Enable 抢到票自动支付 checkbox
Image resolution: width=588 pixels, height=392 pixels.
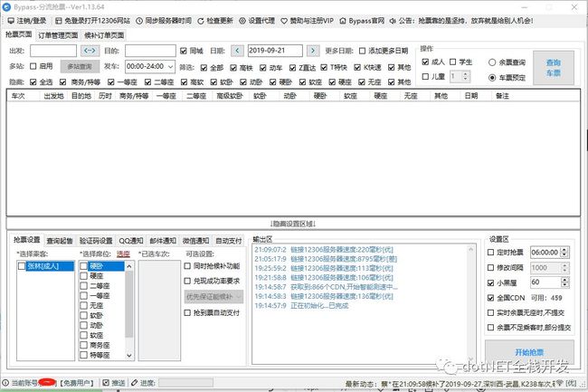187,312
